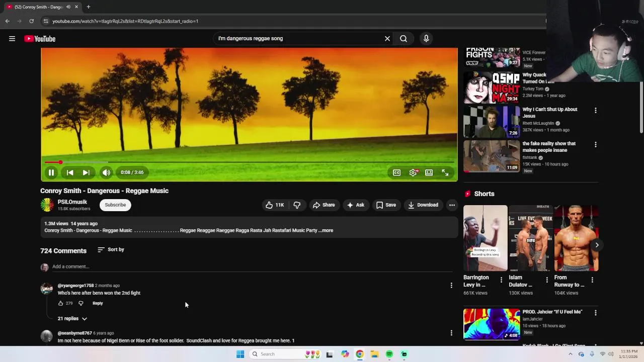Show hidden system tray icons

click(x=571, y=354)
